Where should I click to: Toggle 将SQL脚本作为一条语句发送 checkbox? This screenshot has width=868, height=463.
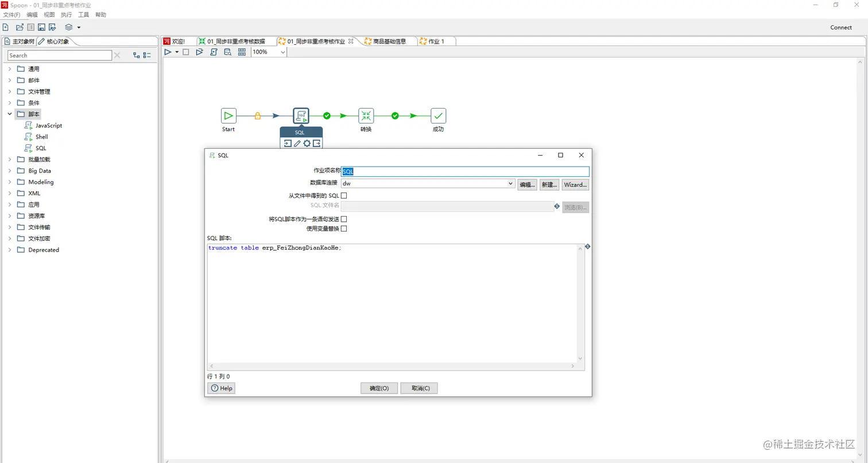(344, 219)
